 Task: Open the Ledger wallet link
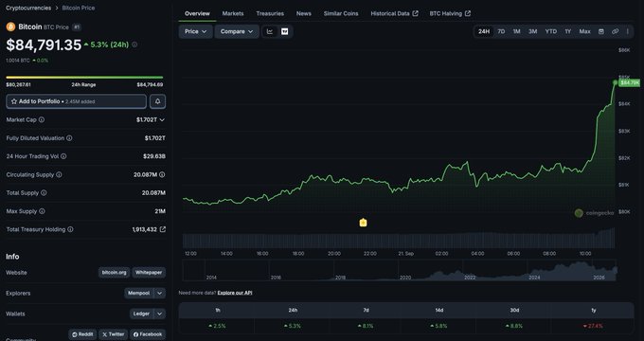[141, 314]
